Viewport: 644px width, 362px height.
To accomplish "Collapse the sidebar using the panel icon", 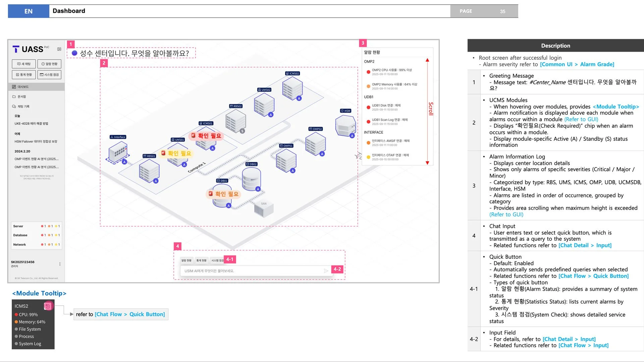I will tap(59, 49).
